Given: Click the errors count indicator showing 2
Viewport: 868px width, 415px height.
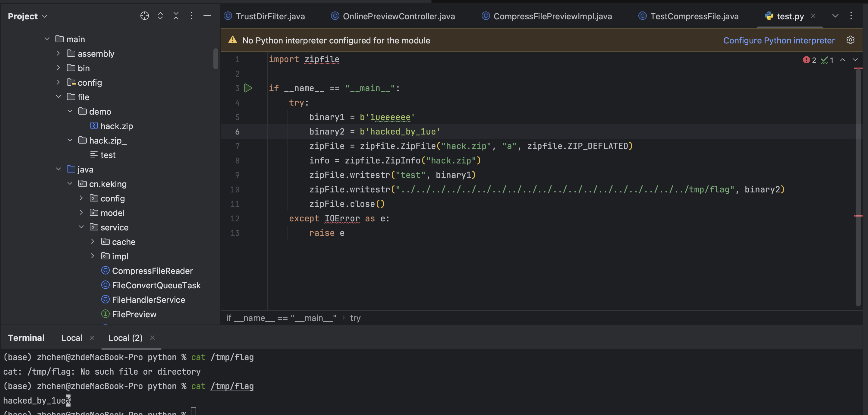Looking at the screenshot, I should click(809, 60).
